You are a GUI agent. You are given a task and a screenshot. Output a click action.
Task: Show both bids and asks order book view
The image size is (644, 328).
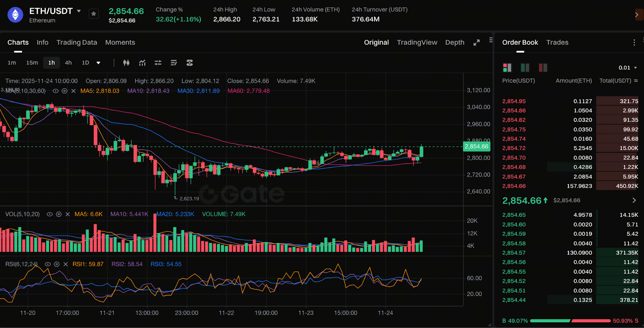pos(507,68)
